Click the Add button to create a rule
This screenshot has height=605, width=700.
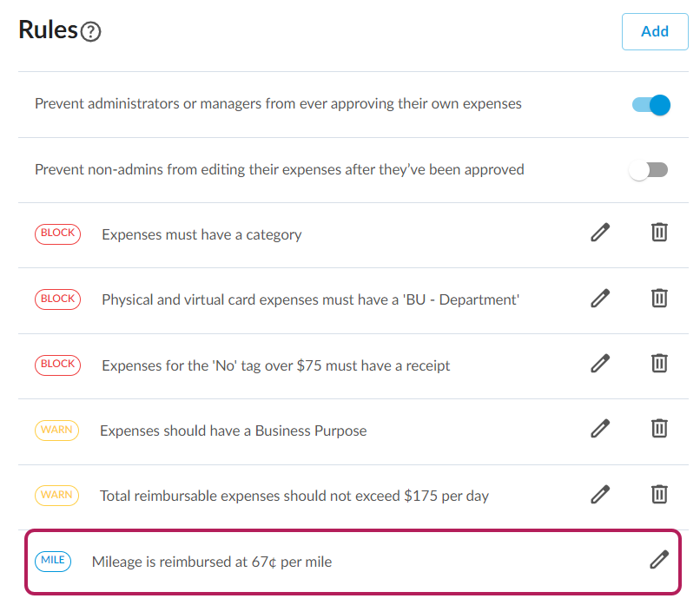click(655, 31)
